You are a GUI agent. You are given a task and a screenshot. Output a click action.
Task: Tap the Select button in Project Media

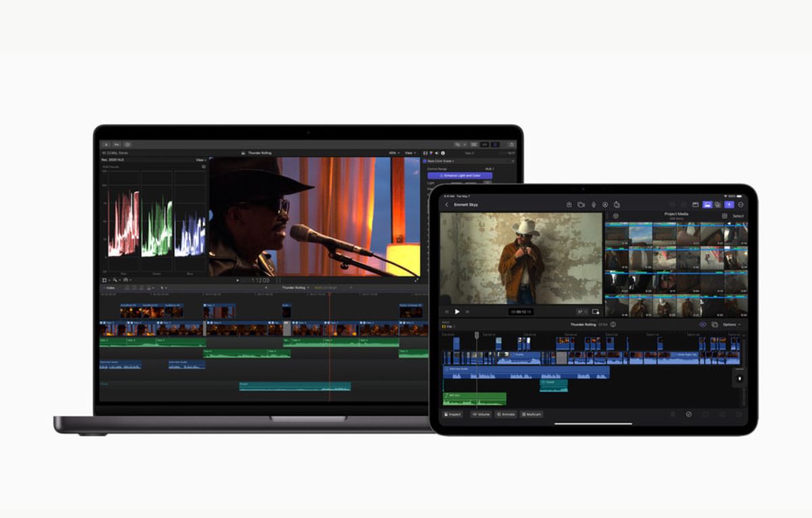point(738,216)
